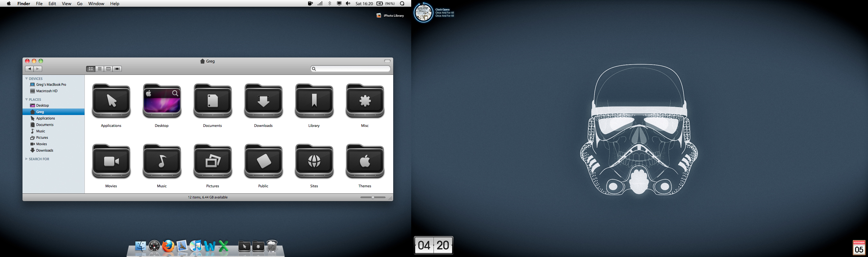Go back in the Finder window
The width and height of the screenshot is (868, 257).
(29, 69)
